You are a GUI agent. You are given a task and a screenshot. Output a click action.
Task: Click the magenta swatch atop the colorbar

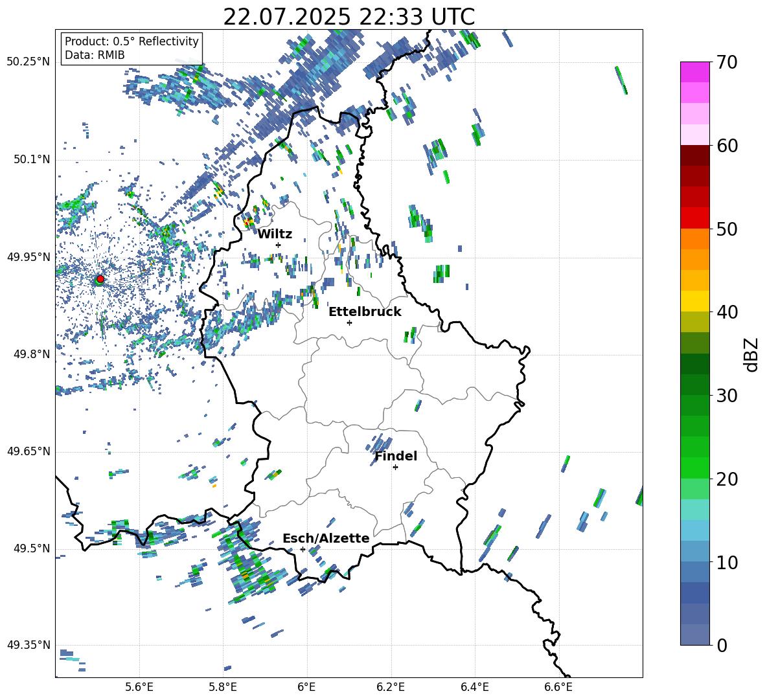[x=695, y=72]
